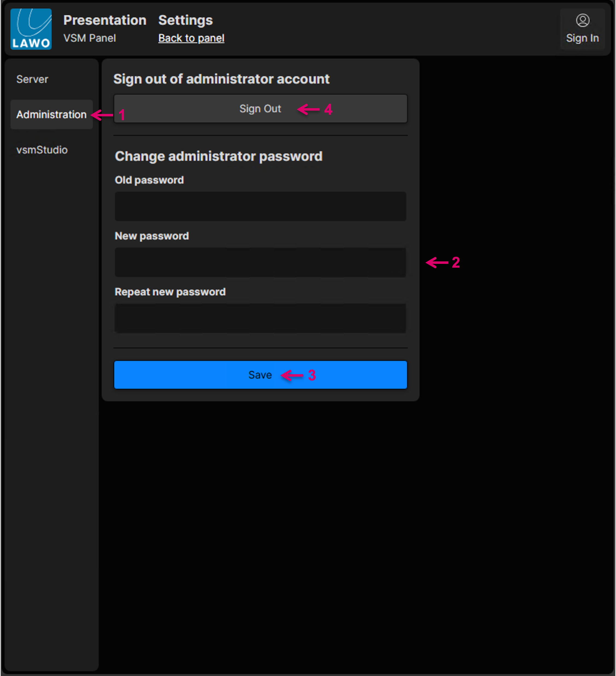Click the New password label text
This screenshot has height=676, width=616.
click(152, 236)
